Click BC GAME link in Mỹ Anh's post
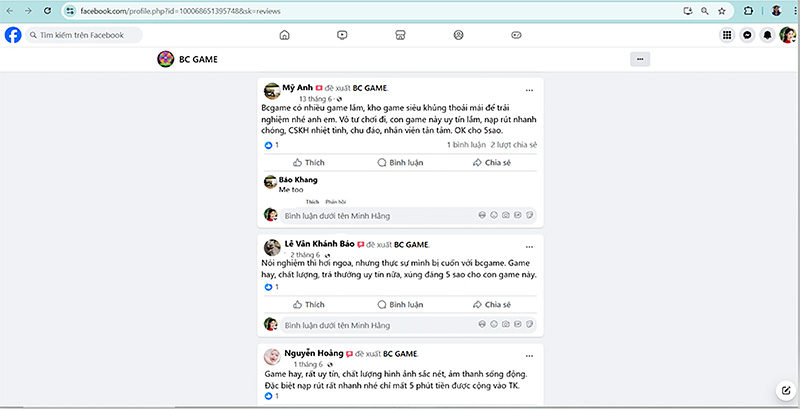 tap(370, 88)
